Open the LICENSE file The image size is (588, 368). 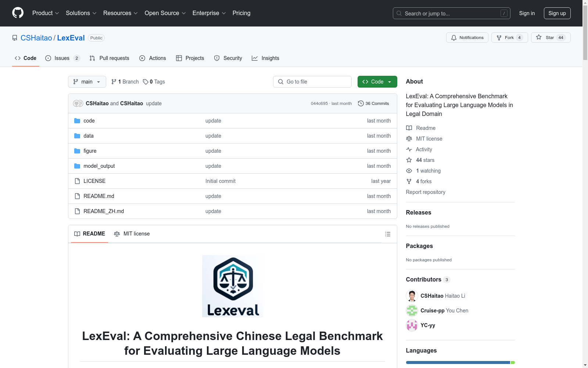94,181
